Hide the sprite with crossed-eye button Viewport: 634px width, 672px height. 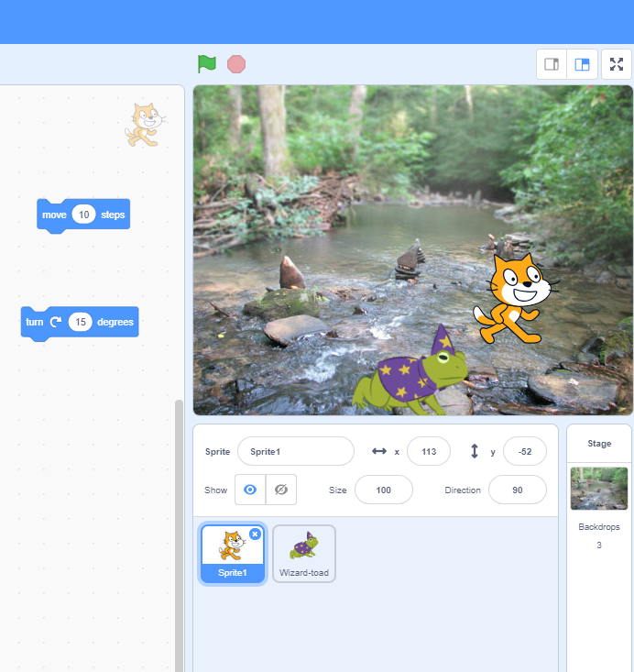tap(281, 490)
